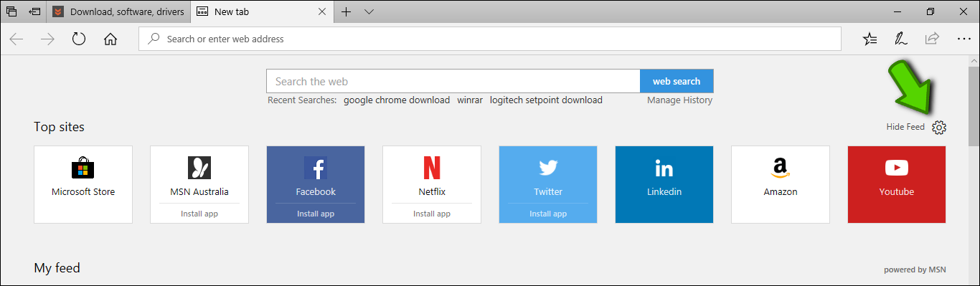Image resolution: width=980 pixels, height=286 pixels.
Task: Open the Youtube top site tile
Action: point(897,184)
